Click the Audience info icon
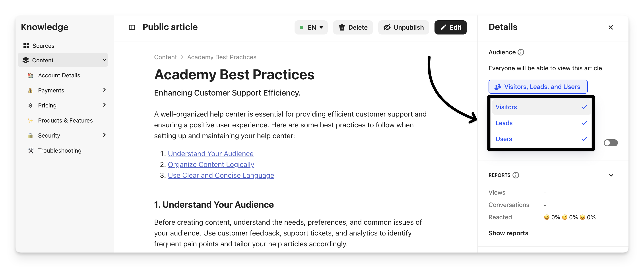The width and height of the screenshot is (644, 268). click(x=521, y=52)
